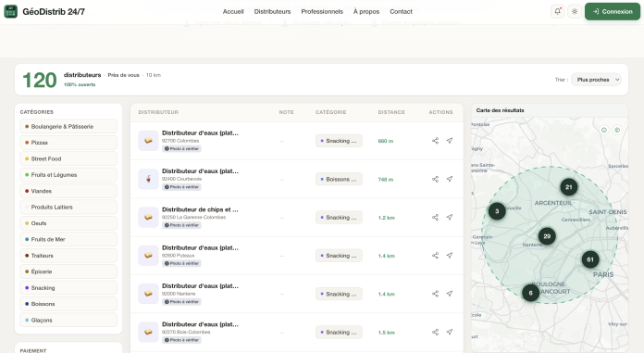The width and height of the screenshot is (644, 353).
Task: Share the 92700 Colombes distributor
Action: pos(436,141)
